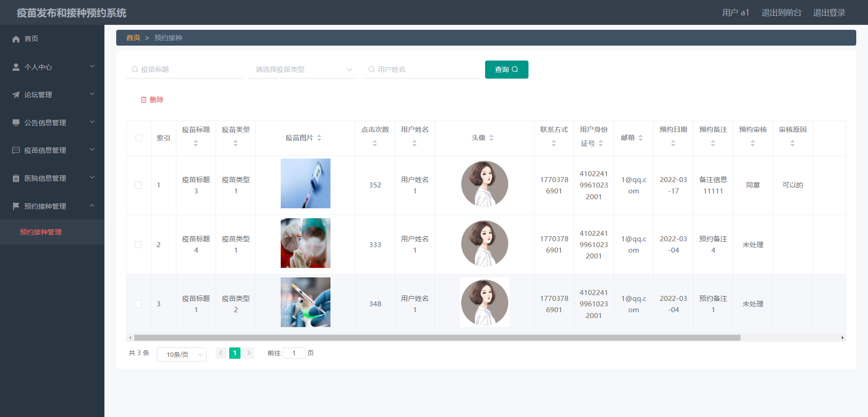Click the clipboard icon beside 医院信息管理
868x417 pixels.
tap(16, 178)
